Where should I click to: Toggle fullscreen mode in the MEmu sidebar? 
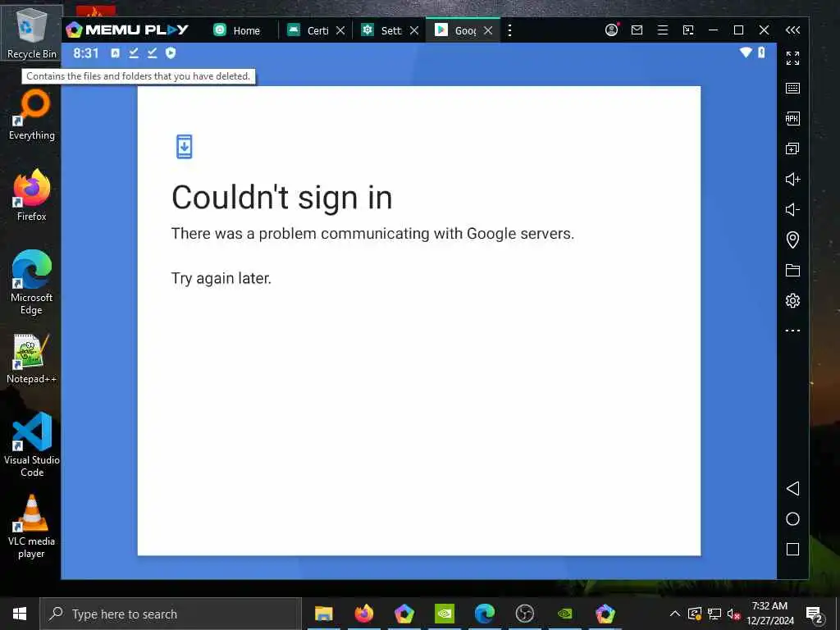(x=792, y=58)
